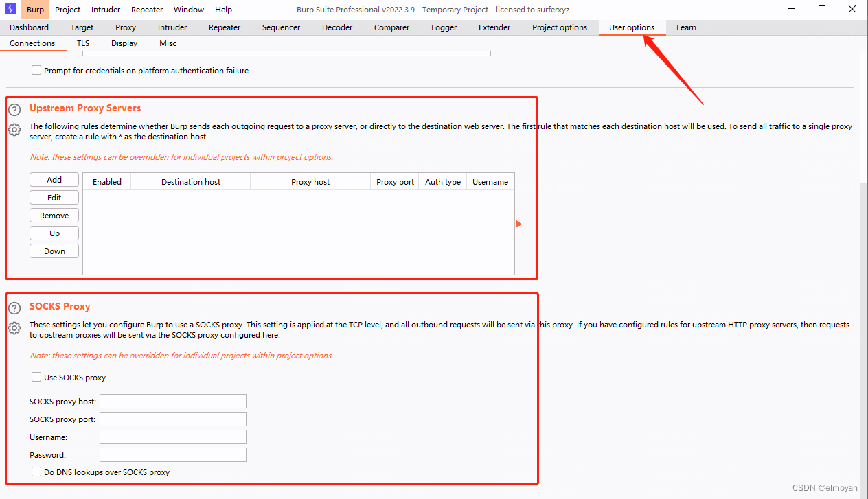The image size is (868, 499).
Task: Sort by Proxy port column header
Action: pos(395,182)
